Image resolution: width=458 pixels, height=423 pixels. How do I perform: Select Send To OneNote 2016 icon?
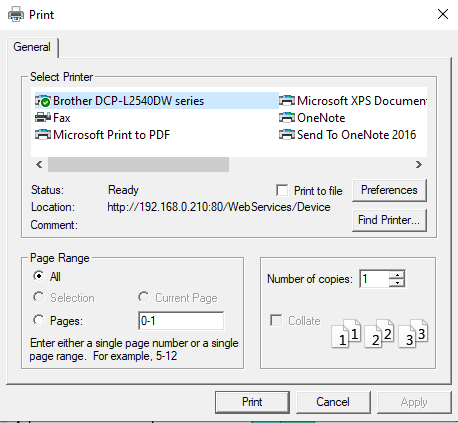click(287, 135)
